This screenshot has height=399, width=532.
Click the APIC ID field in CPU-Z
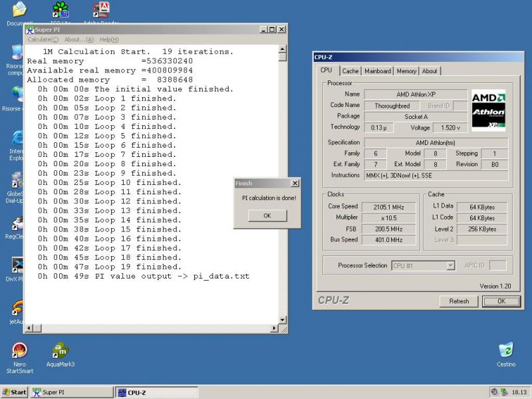tap(498, 265)
